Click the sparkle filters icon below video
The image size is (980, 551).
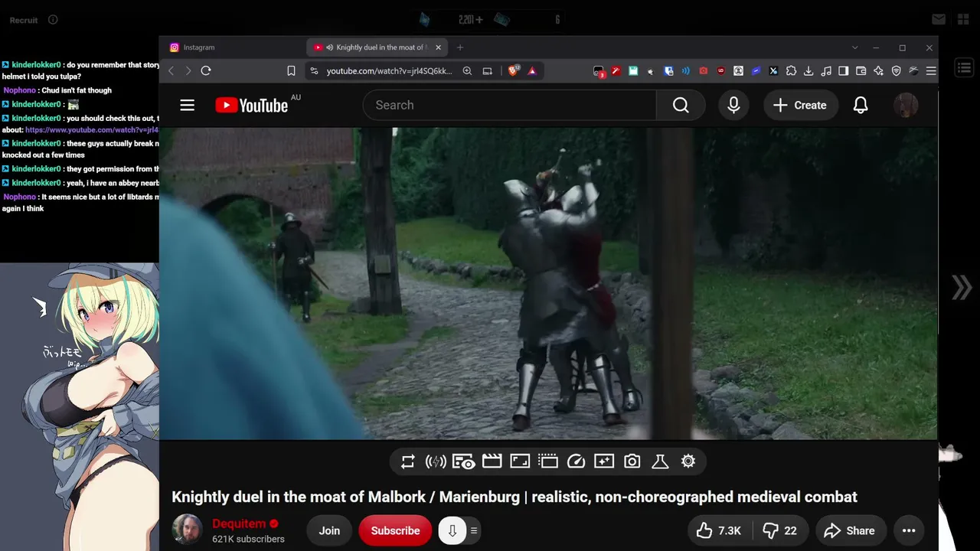(604, 461)
